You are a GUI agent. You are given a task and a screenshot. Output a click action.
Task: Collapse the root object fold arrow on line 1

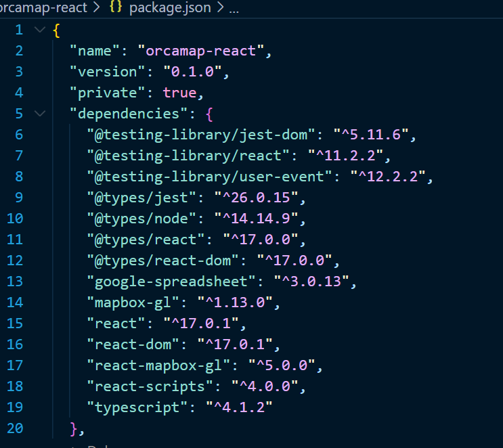click(x=40, y=30)
